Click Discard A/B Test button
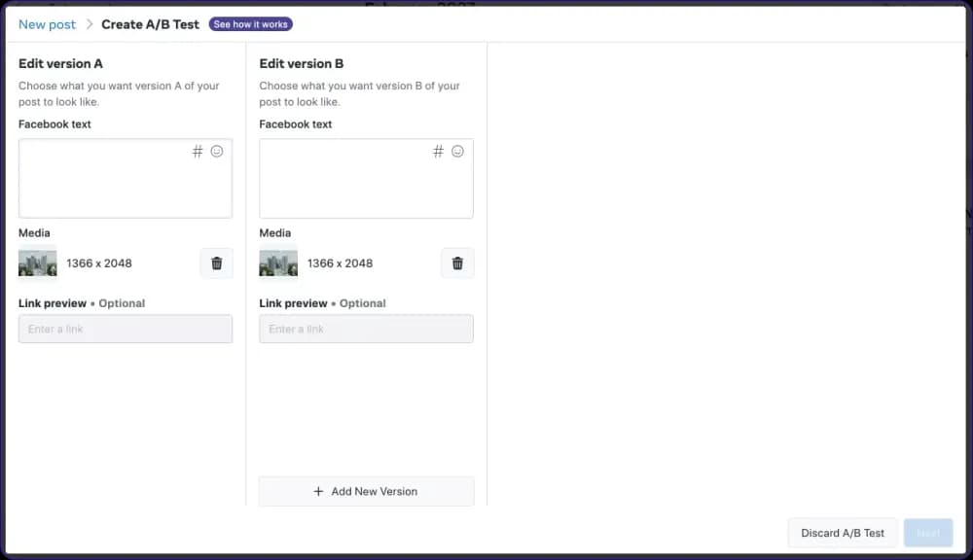This screenshot has height=560, width=973. point(843,533)
